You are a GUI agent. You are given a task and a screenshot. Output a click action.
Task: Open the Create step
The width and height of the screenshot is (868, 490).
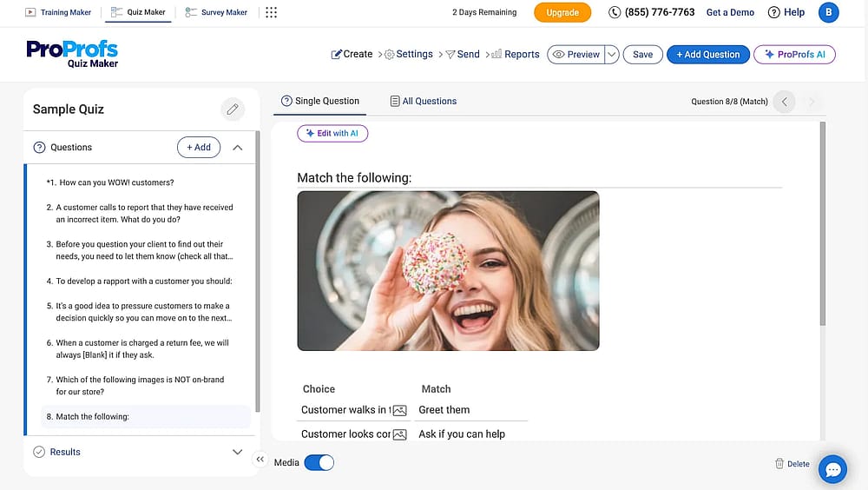click(352, 55)
